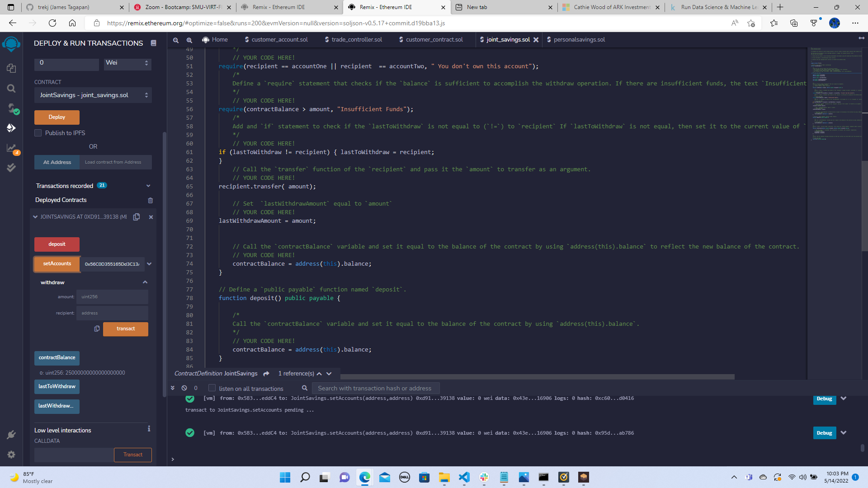Focus the transaction hash search field

(x=376, y=388)
